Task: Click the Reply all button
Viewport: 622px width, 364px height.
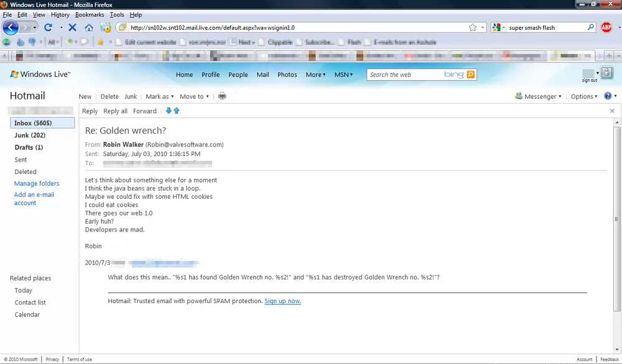Action: point(115,111)
